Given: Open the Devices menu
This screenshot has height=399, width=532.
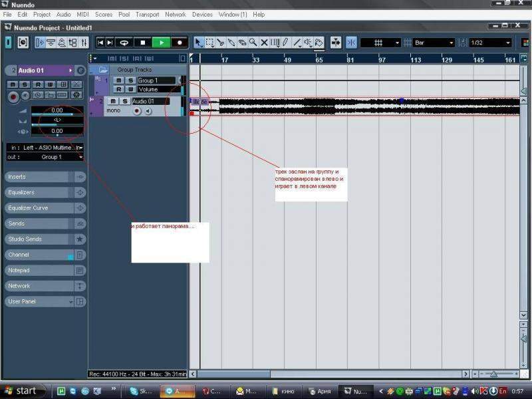Looking at the screenshot, I should point(202,15).
